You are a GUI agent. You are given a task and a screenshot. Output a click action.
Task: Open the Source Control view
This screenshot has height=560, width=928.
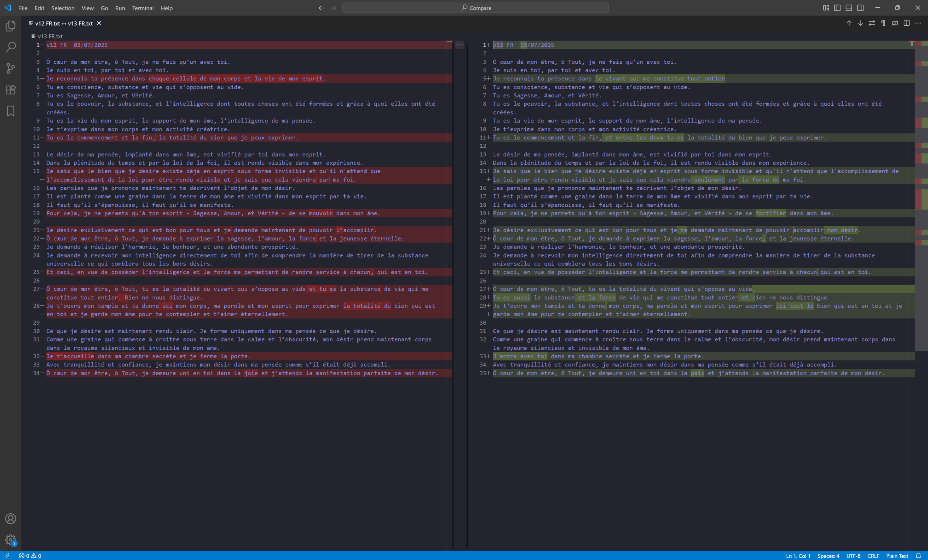point(11,68)
